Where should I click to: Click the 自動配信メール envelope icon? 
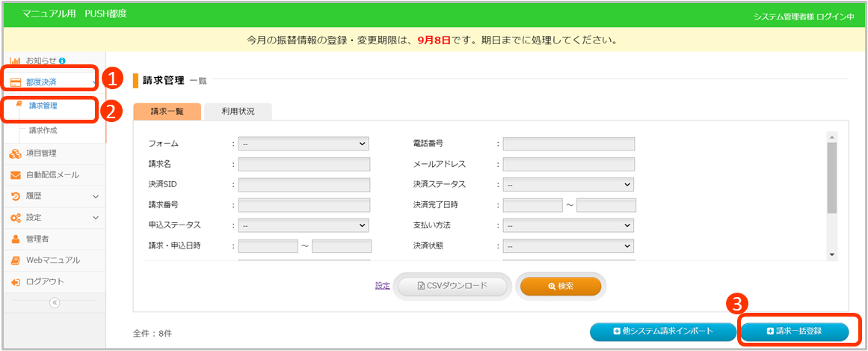(15, 175)
